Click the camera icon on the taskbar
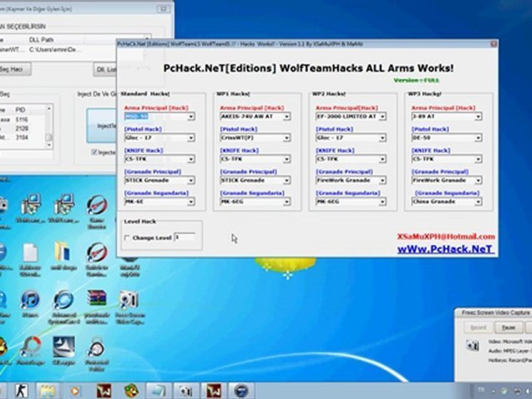 186,391
